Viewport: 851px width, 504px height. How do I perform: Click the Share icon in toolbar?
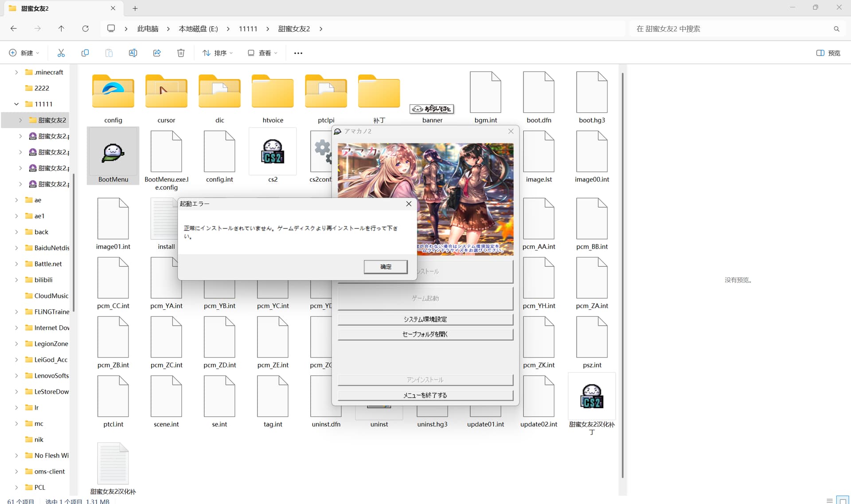[x=157, y=53]
